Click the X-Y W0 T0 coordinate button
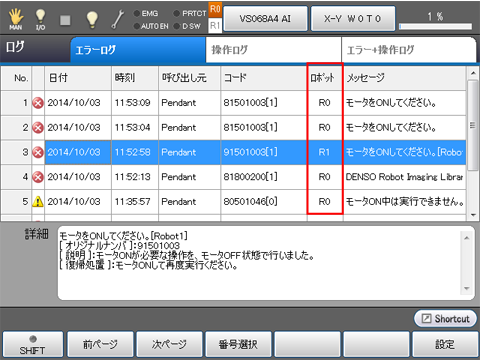 click(x=353, y=19)
